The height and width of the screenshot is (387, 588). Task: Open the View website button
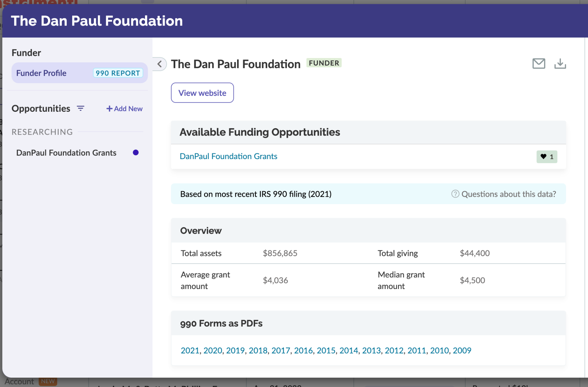point(202,93)
